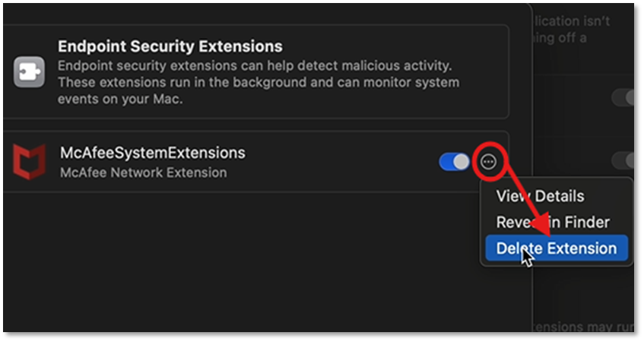The height and width of the screenshot is (342, 644).
Task: Click the blank space between McAfee name and toggle
Action: click(x=342, y=161)
